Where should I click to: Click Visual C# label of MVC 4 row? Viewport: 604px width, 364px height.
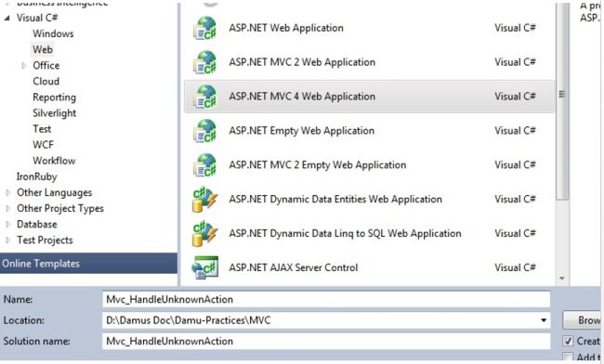coord(515,97)
